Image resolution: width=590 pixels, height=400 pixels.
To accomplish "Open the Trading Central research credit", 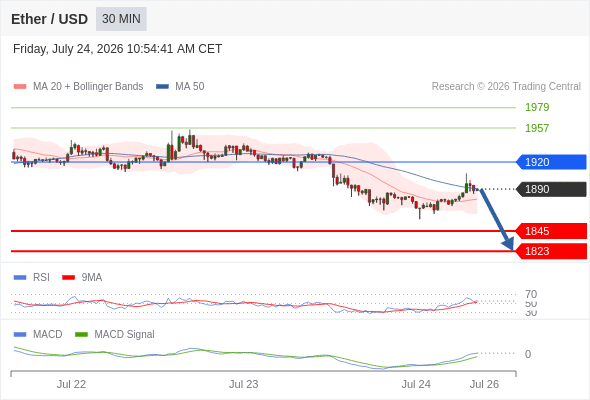I will (x=506, y=87).
